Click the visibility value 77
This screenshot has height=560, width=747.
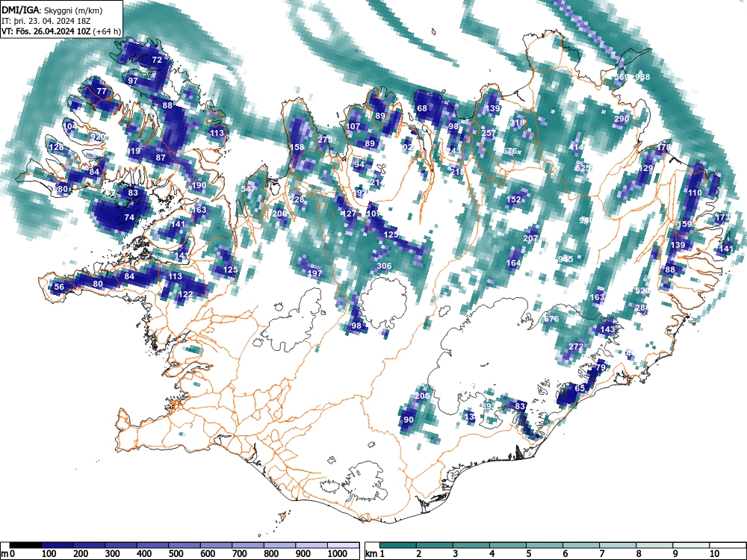coord(102,91)
